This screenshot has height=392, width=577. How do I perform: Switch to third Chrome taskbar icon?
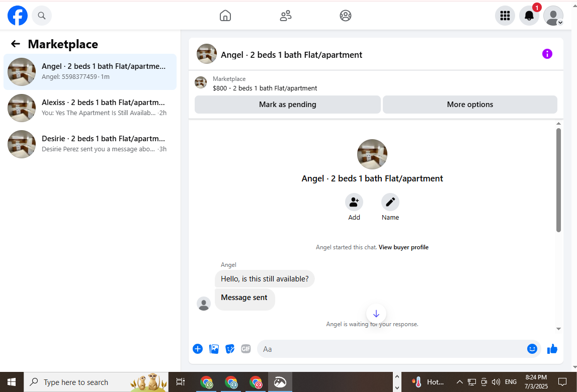pyautogui.click(x=256, y=382)
